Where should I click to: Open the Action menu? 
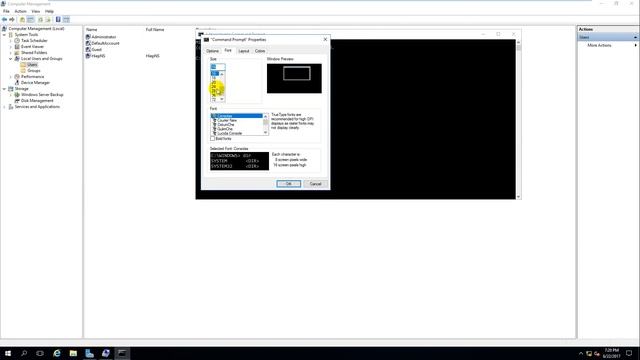[x=20, y=11]
